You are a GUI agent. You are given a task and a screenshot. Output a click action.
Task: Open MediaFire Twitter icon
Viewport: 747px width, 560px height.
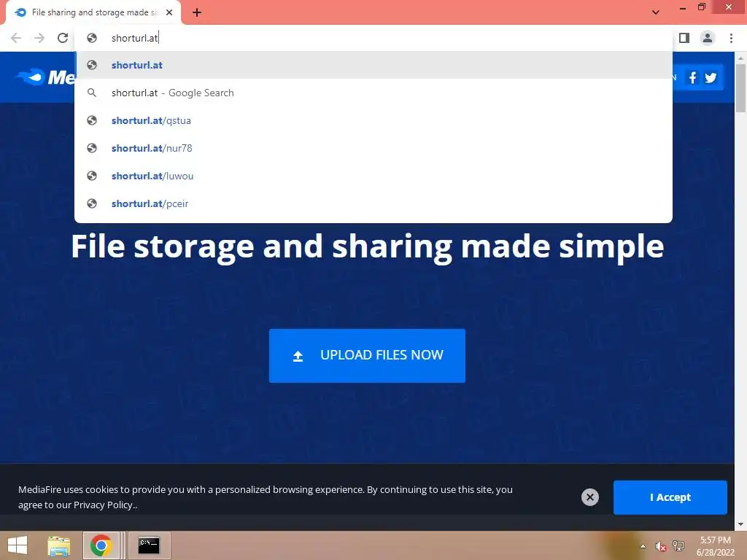tap(711, 77)
